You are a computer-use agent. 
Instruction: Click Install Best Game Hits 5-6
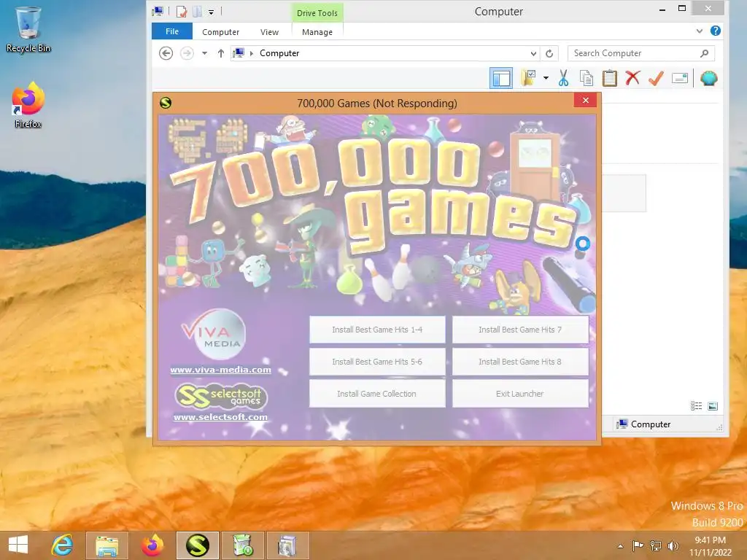coord(377,362)
